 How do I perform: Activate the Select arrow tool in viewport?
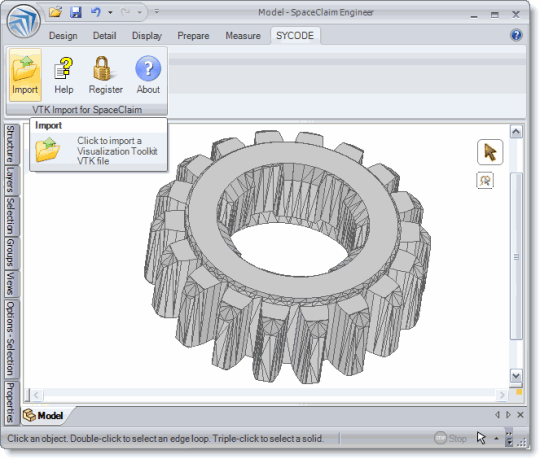[x=490, y=152]
